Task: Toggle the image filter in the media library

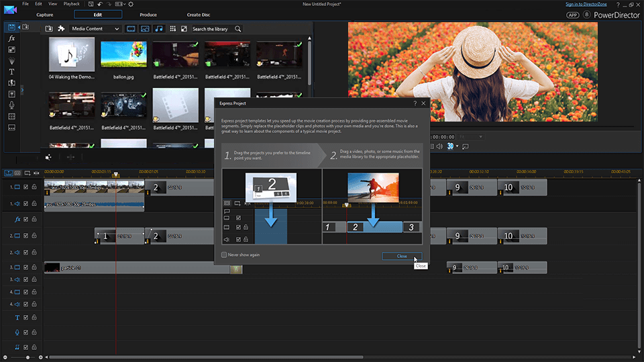Action: [x=145, y=29]
